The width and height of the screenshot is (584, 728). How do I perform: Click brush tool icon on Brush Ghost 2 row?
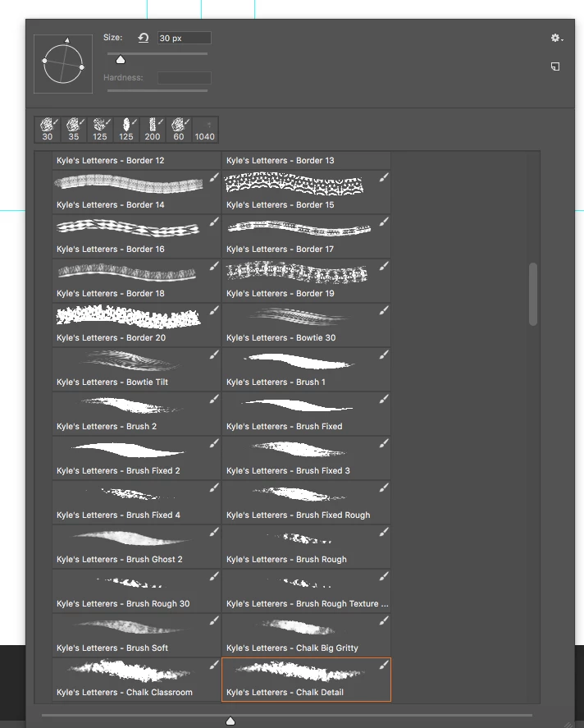[214, 532]
